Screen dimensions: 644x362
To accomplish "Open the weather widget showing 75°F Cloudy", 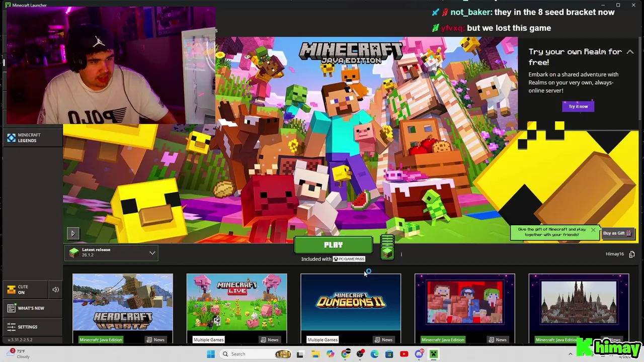I will click(19, 353).
